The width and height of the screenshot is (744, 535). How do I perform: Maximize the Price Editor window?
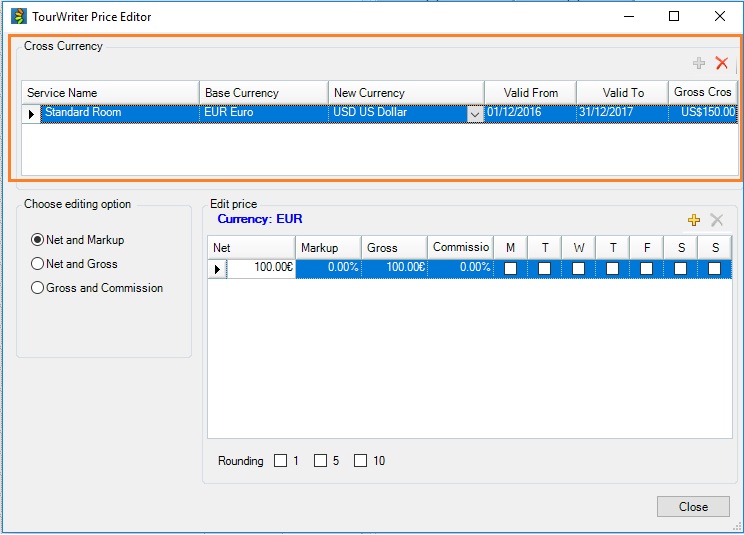pos(674,17)
